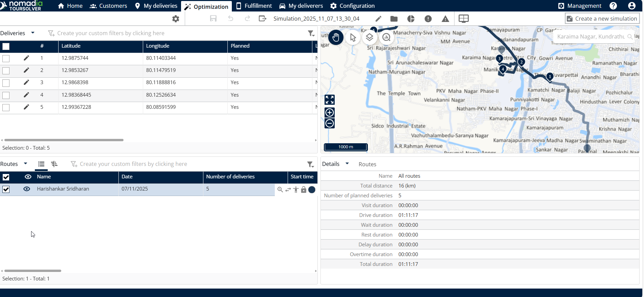Image resolution: width=644 pixels, height=297 pixels.
Task: Click the route's dark blue color swatch
Action: pyautogui.click(x=312, y=190)
